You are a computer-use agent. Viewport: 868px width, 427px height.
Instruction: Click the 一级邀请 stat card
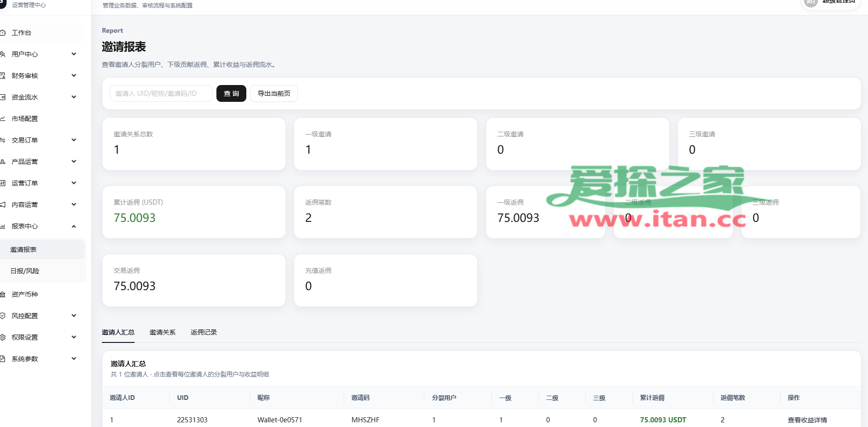click(386, 144)
